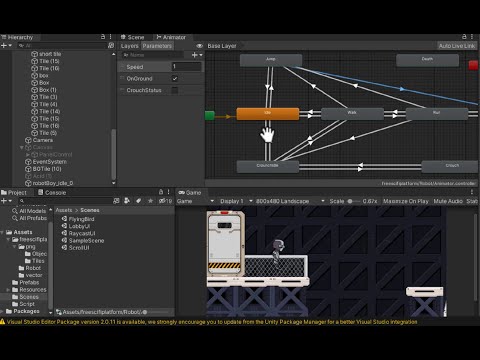Expand the Resources folder in the Project tree
Screen dimensions: 480x360
(x=8, y=290)
